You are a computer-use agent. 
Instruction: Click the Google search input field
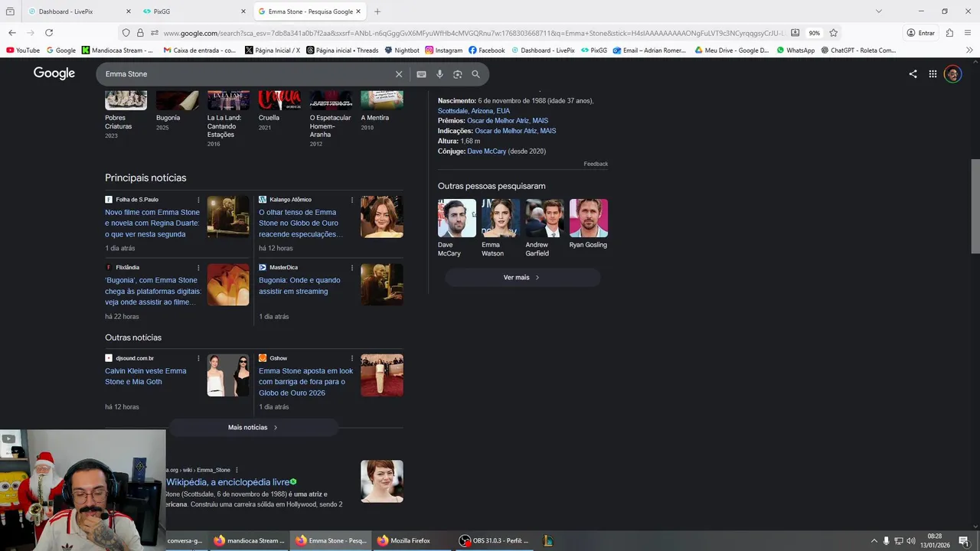coord(249,74)
